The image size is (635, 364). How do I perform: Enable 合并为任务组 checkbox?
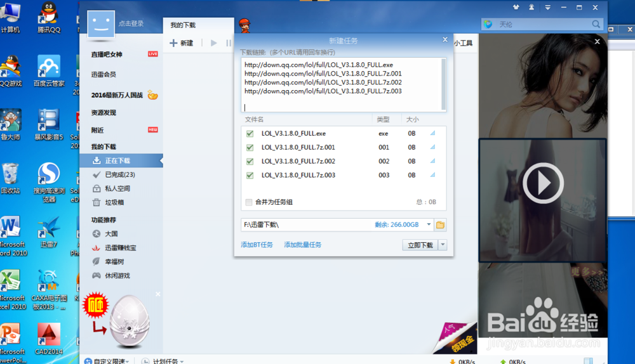pyautogui.click(x=249, y=202)
